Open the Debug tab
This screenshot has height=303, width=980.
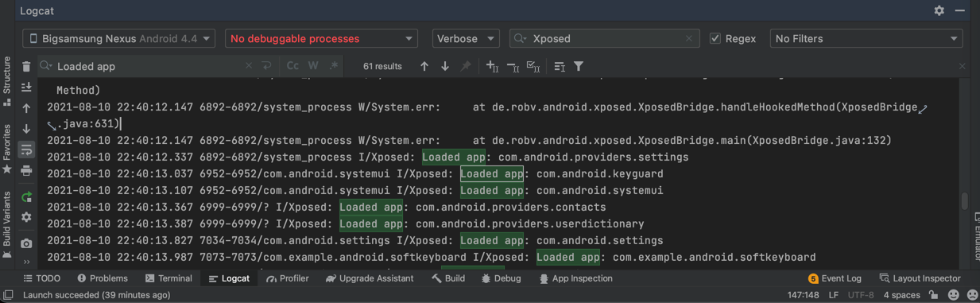coord(502,278)
